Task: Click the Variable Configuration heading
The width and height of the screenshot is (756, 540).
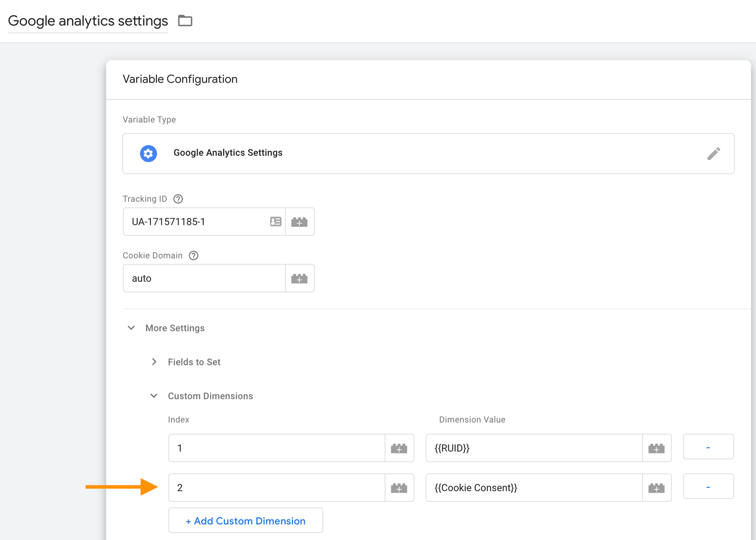Action: (180, 79)
